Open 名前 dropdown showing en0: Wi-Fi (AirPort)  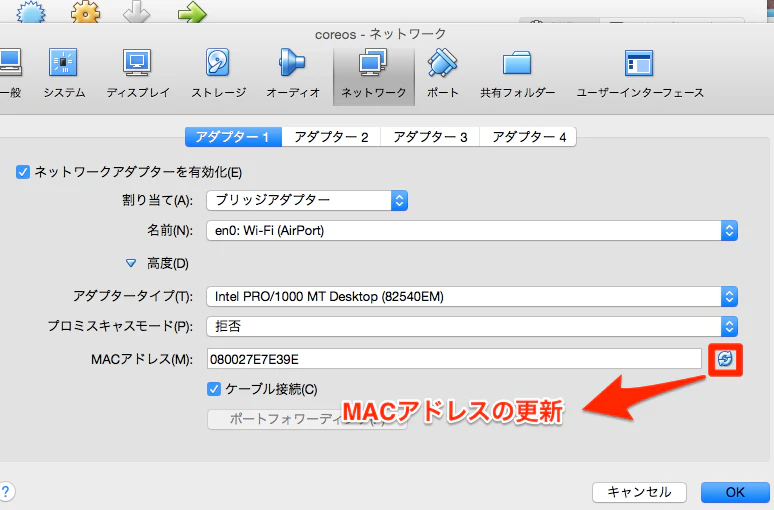(472, 231)
